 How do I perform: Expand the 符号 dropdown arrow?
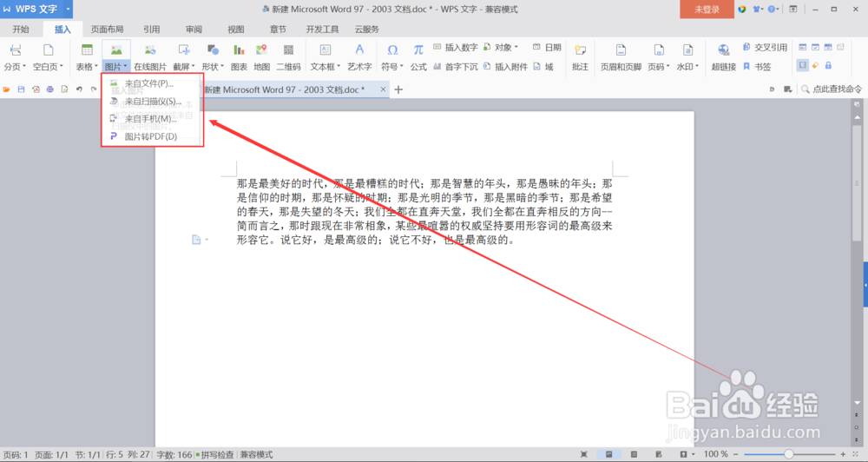coord(401,67)
